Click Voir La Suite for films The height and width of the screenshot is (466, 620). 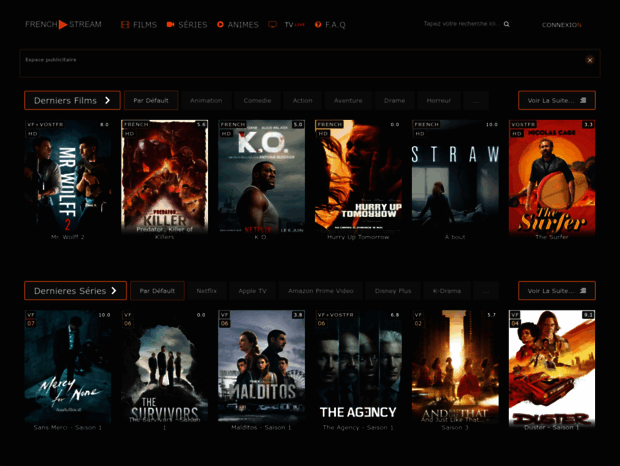(x=557, y=100)
